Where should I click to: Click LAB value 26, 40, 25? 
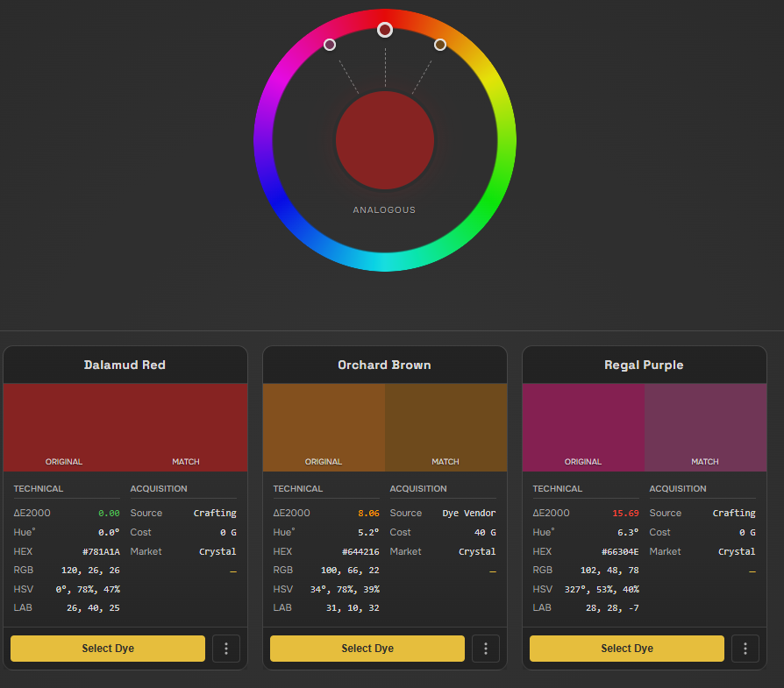click(x=93, y=608)
